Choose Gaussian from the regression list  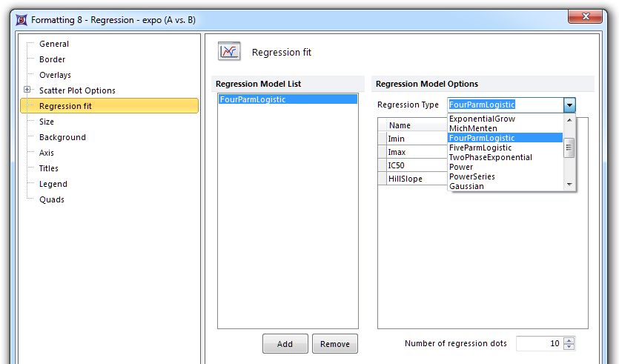tap(466, 186)
